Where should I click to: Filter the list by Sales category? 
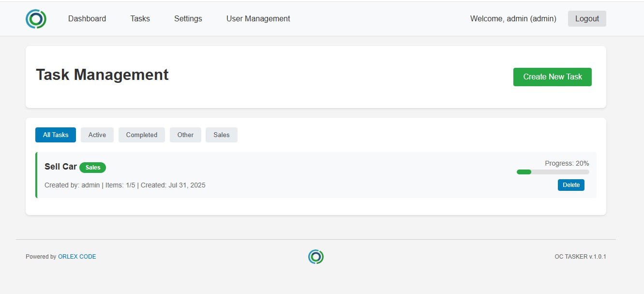tap(221, 135)
